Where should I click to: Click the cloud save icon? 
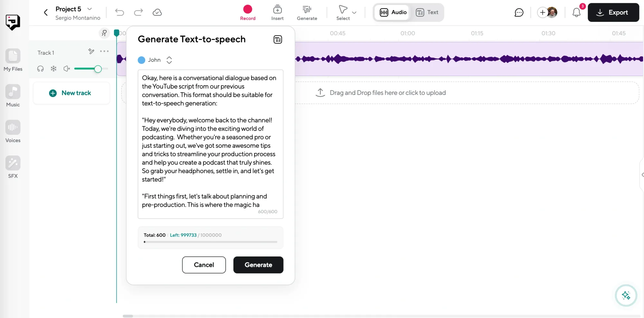[x=157, y=13]
